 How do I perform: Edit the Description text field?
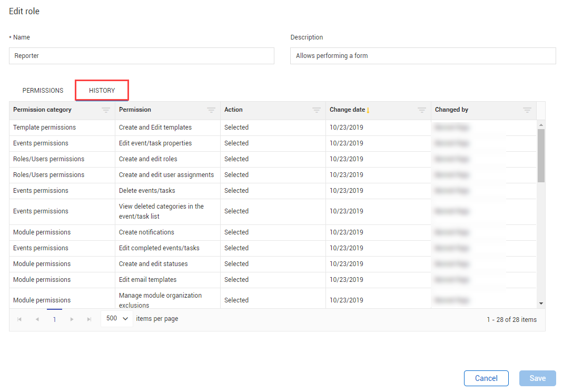point(422,56)
